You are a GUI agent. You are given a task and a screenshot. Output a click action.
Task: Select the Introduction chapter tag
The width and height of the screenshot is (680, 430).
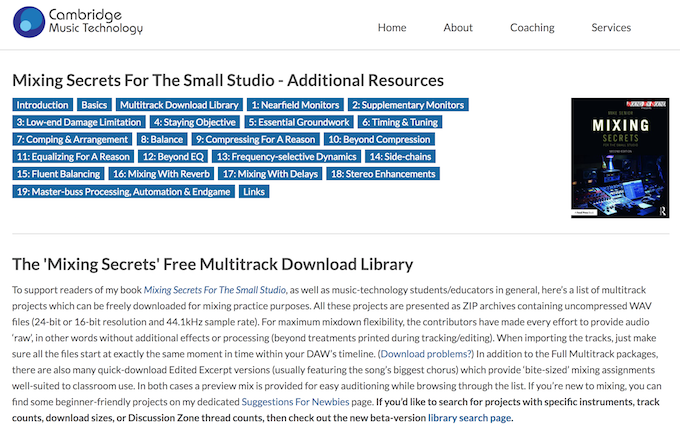tap(42, 105)
